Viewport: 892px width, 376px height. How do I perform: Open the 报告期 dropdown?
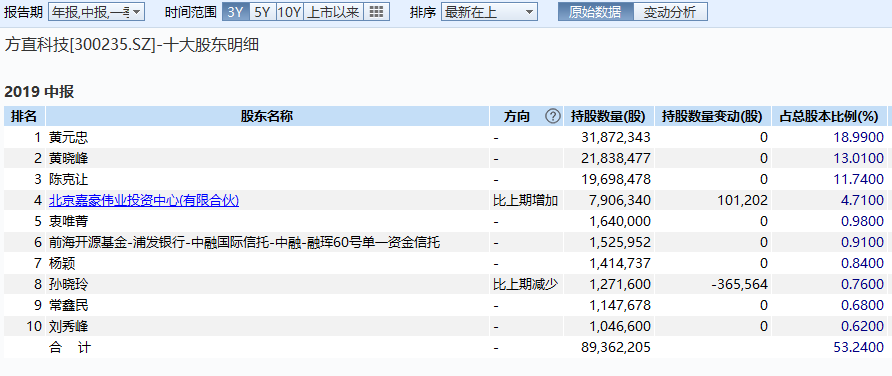[x=97, y=12]
